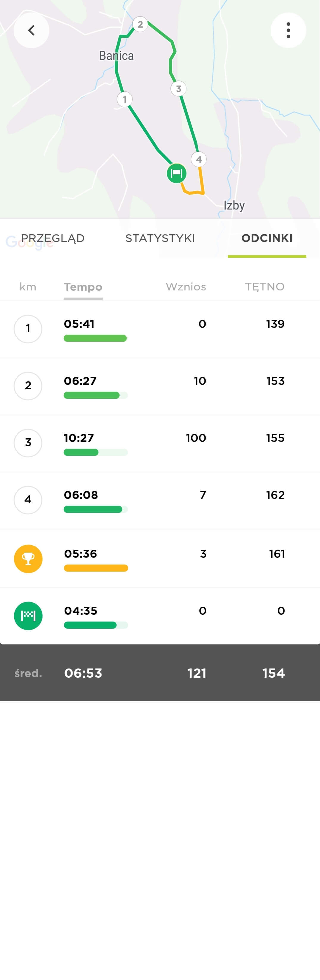Tap the yellow 05:36 pace bar

coord(96,568)
